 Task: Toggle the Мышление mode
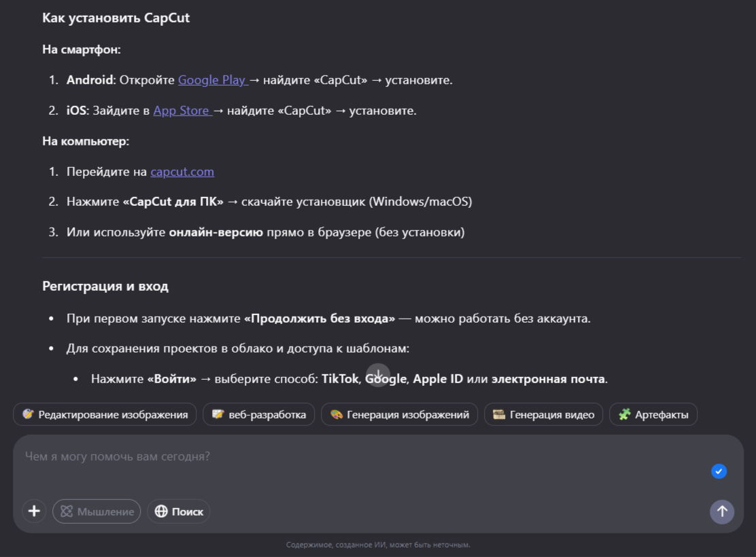pyautogui.click(x=97, y=511)
